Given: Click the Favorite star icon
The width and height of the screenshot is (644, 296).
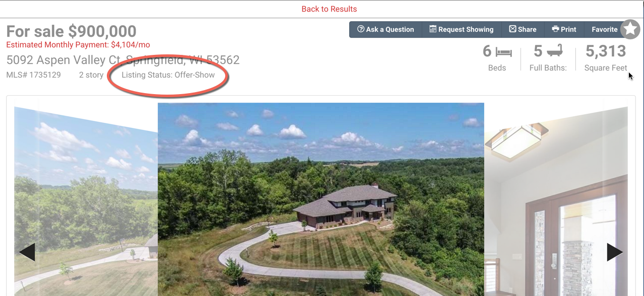Looking at the screenshot, I should click(x=630, y=29).
